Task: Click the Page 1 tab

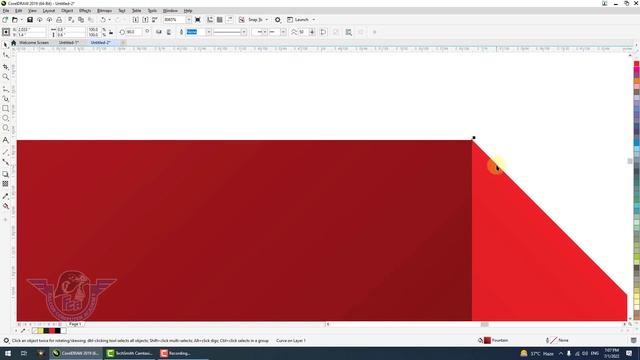Action: pos(75,324)
